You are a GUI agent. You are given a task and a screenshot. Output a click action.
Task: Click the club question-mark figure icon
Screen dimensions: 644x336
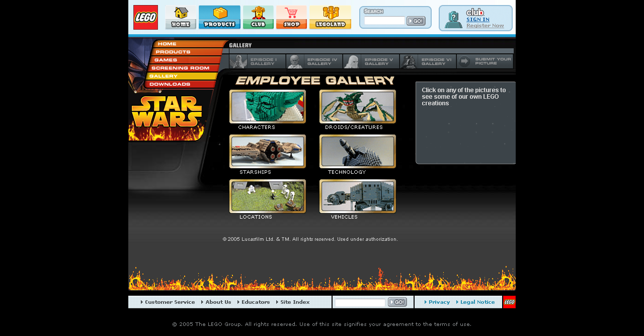tap(453, 19)
